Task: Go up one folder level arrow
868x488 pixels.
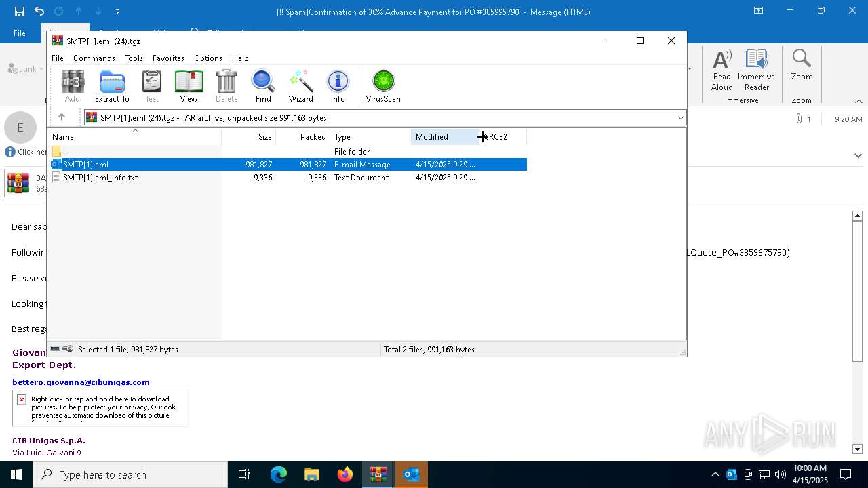Action: pos(62,117)
